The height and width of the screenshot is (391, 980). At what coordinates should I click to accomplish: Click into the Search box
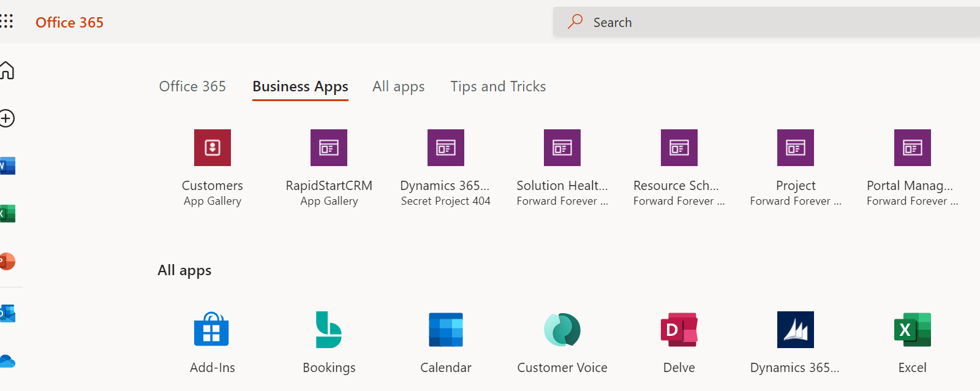click(766, 22)
